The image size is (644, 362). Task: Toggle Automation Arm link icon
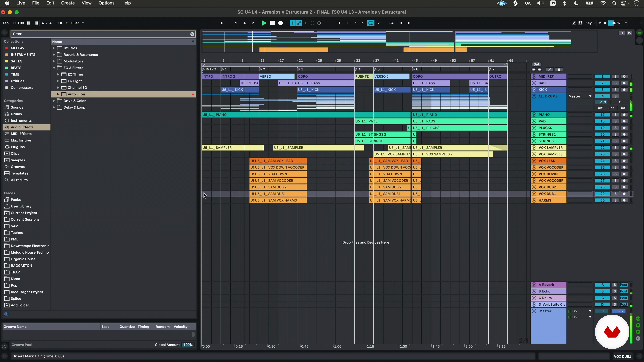299,23
